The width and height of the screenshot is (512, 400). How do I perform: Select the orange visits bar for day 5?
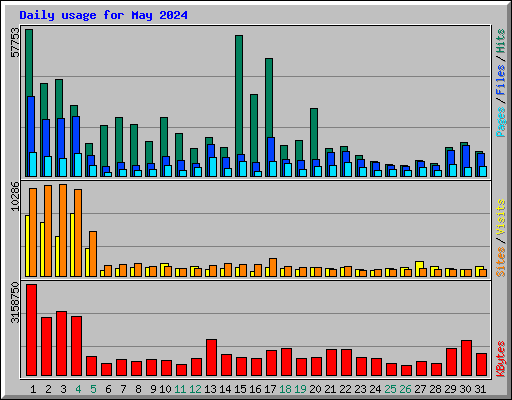click(x=93, y=254)
